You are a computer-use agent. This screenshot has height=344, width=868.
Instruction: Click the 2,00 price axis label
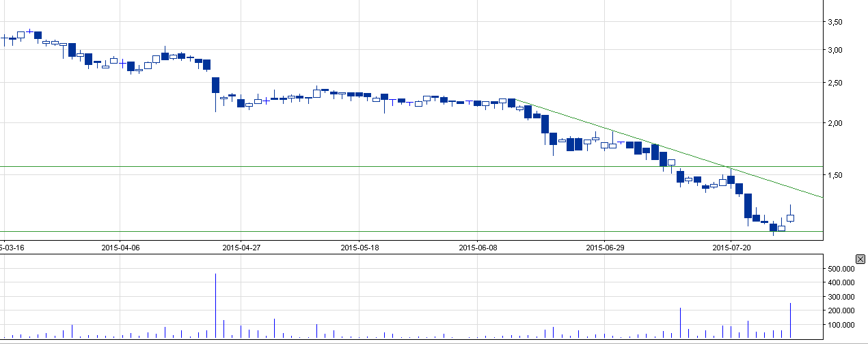[835, 123]
